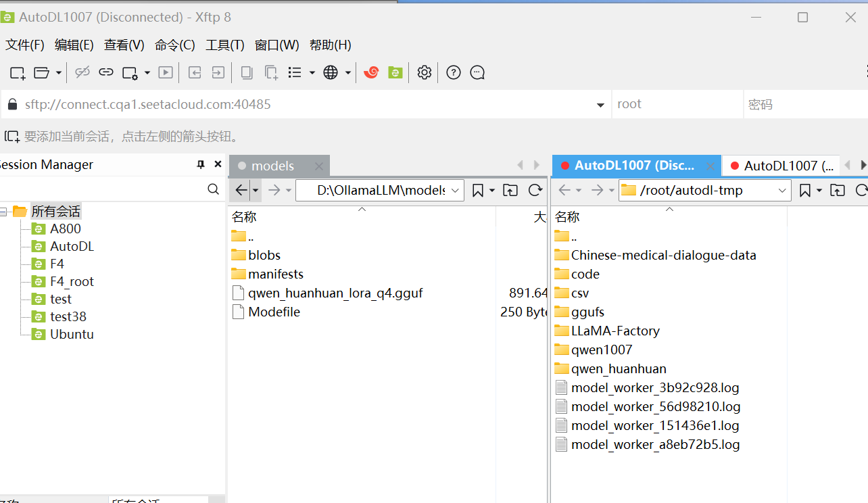This screenshot has height=503, width=868.
Task: Click the Disconnect broken-link icon
Action: 82,72
